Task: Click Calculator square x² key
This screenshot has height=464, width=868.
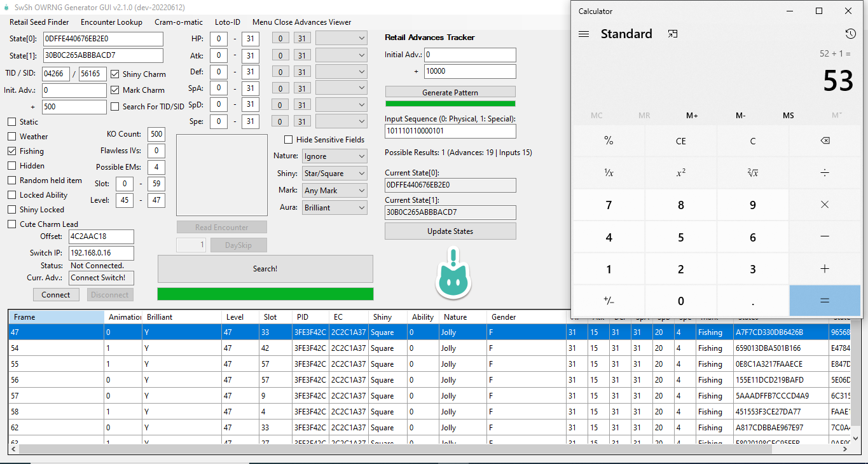Action: pos(680,173)
